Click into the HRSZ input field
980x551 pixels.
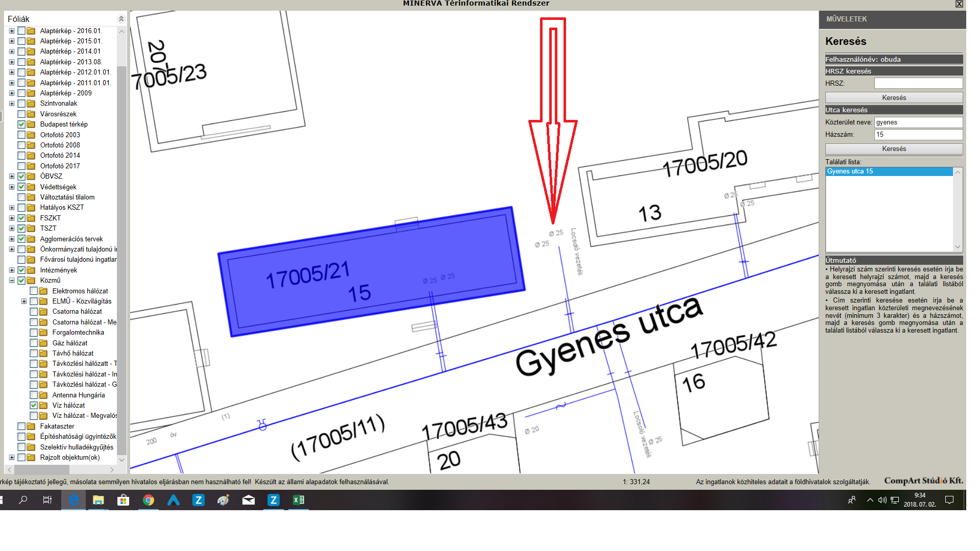point(918,83)
